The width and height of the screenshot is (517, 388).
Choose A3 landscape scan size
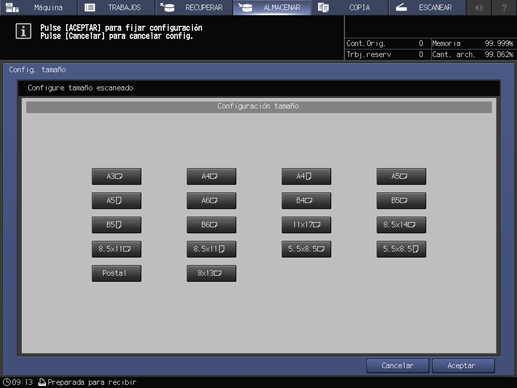116,176
